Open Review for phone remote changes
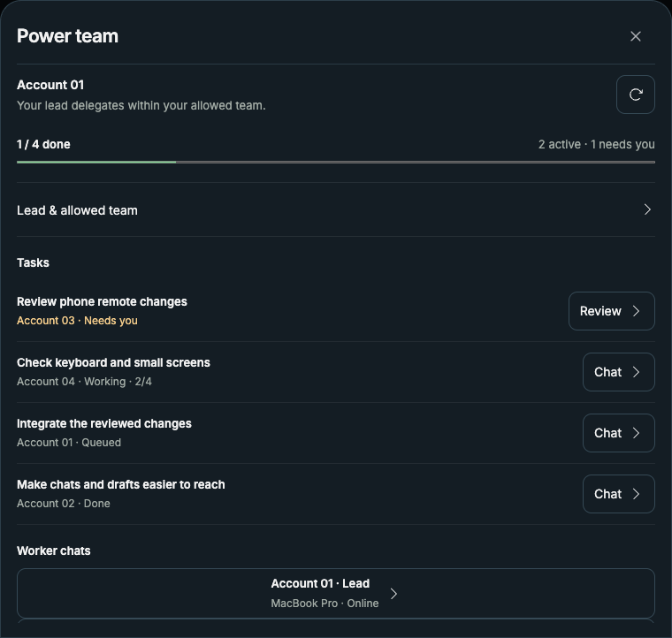Viewport: 672px width, 638px height. click(612, 311)
